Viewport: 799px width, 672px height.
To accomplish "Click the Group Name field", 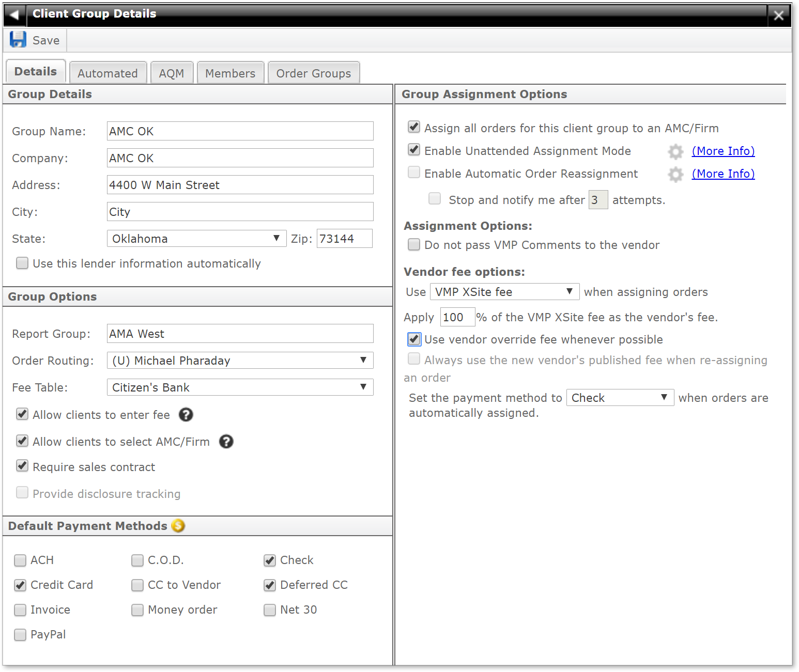I will [x=240, y=131].
